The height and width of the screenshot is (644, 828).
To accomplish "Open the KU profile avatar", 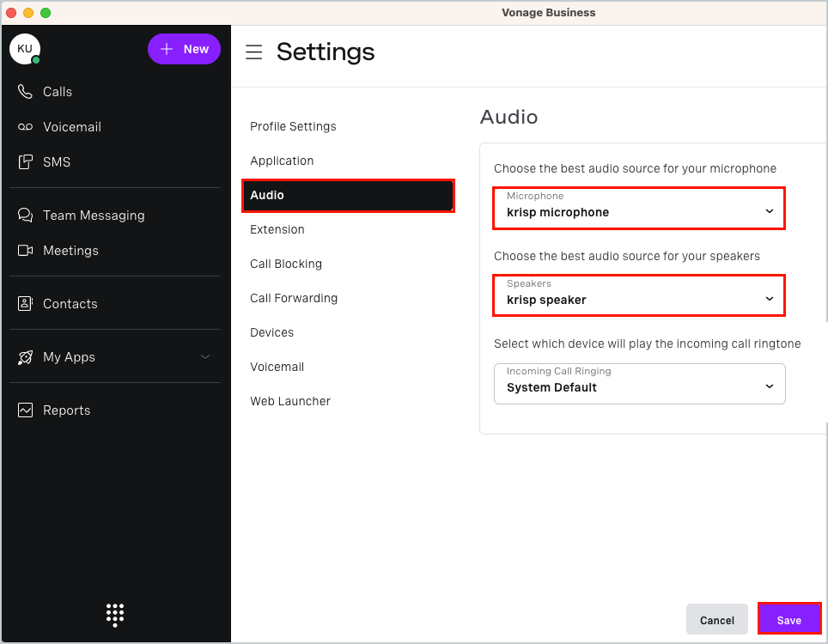I will coord(24,49).
